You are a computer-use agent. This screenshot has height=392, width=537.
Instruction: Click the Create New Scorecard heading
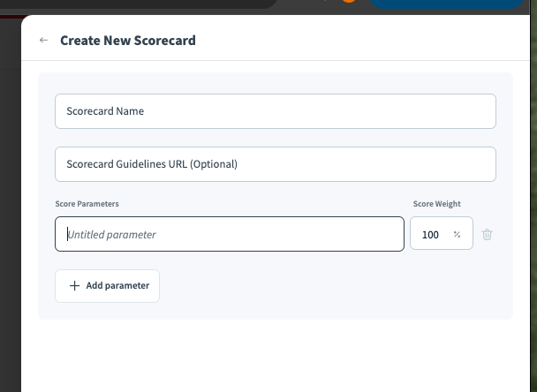click(x=128, y=41)
